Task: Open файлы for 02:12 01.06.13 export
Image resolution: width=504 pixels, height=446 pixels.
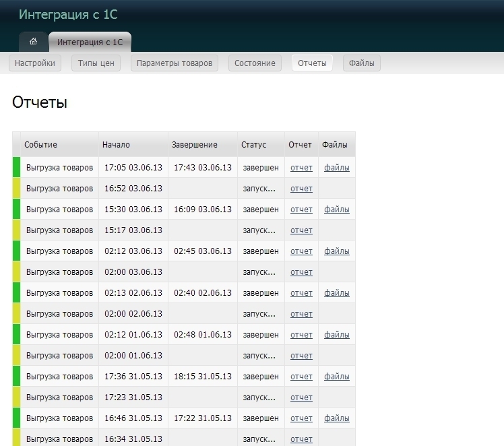Action: point(337,334)
